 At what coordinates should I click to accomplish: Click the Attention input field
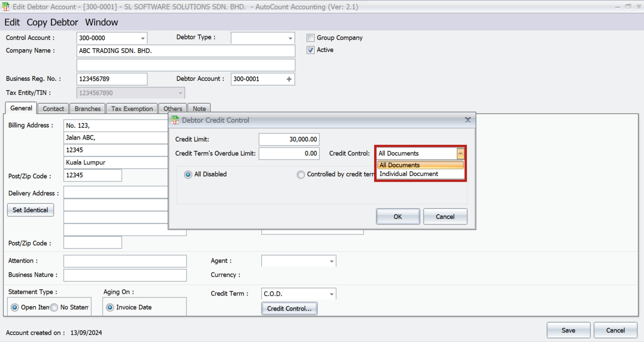point(125,261)
